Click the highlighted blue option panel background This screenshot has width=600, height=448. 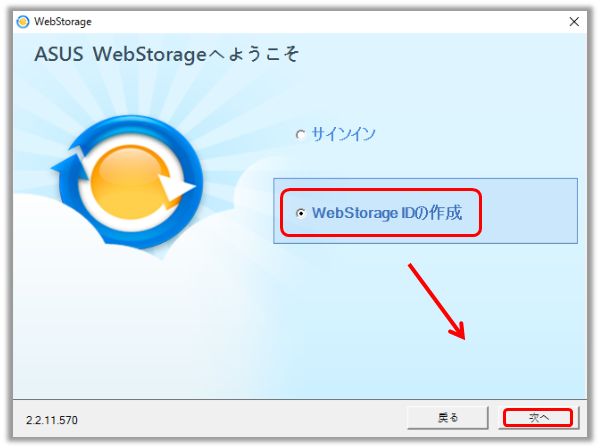[x=528, y=210]
